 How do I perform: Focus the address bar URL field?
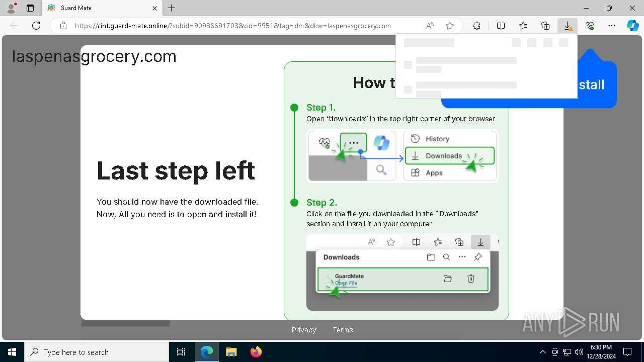point(232,26)
